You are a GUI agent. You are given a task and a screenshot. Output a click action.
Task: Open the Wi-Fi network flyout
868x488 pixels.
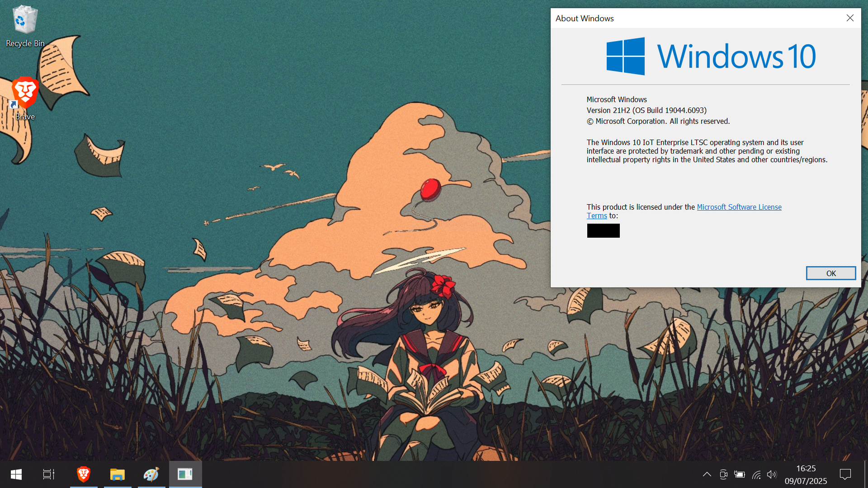click(756, 474)
